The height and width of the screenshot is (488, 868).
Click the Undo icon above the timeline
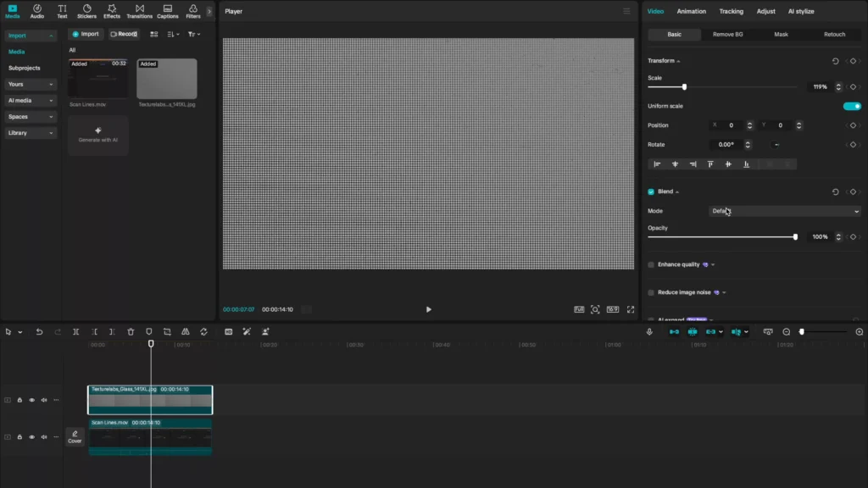38,332
